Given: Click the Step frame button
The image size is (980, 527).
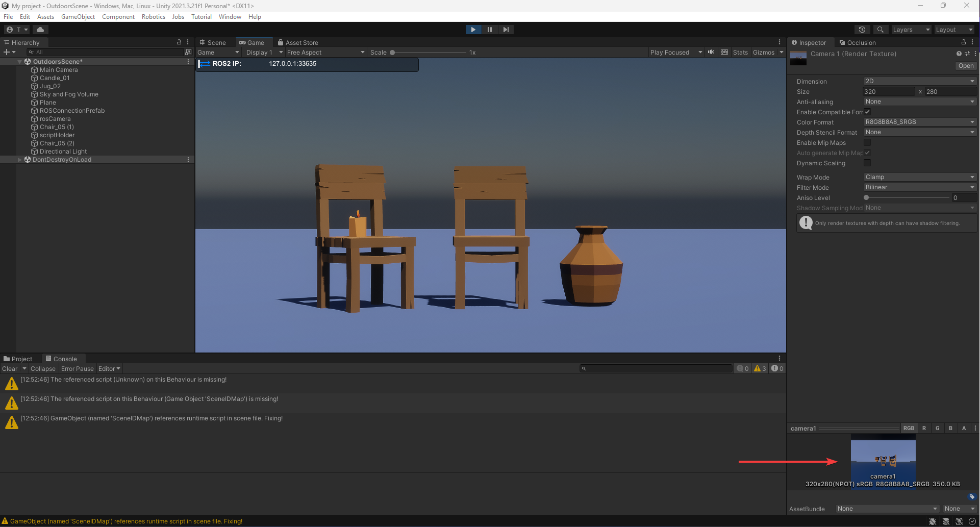Looking at the screenshot, I should coord(506,30).
